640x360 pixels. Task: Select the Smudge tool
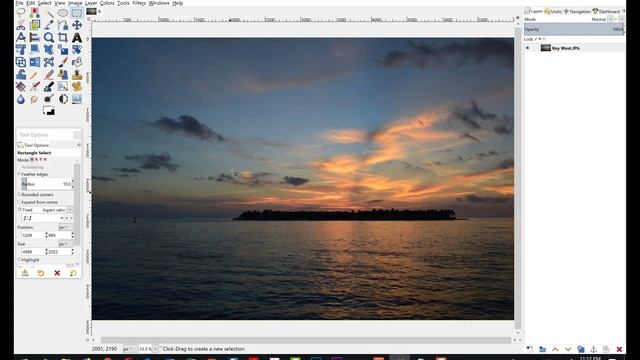(x=35, y=99)
